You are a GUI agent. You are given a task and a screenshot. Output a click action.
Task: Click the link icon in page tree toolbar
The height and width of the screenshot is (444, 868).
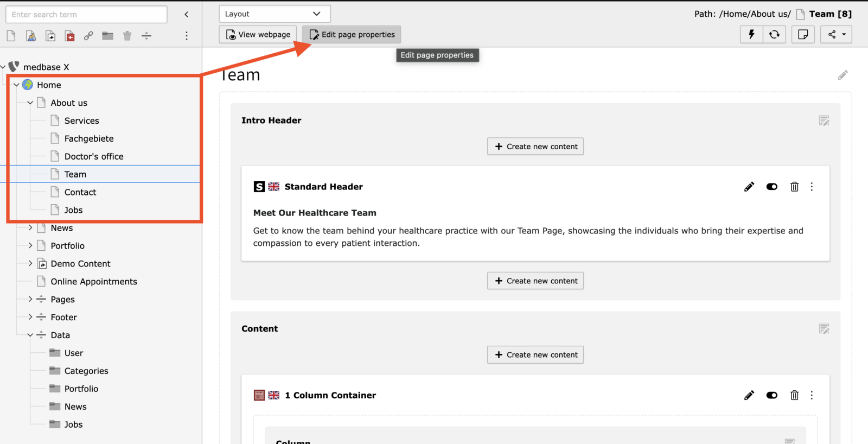[x=88, y=36]
